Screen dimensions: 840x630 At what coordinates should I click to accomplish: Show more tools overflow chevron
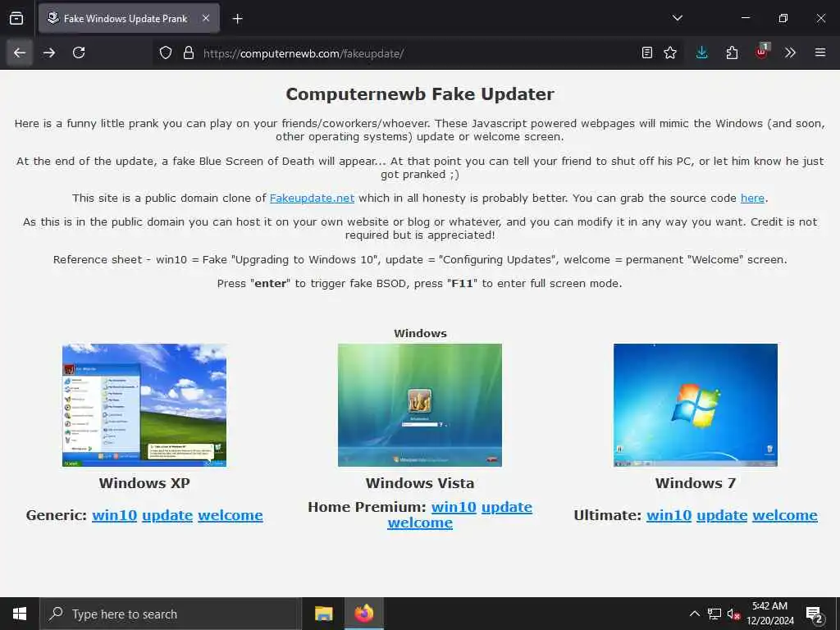[790, 52]
